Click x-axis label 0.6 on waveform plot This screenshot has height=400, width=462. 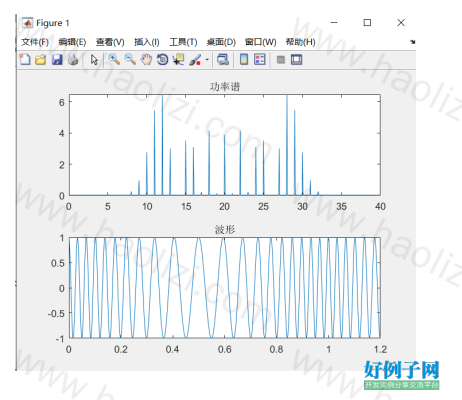tap(224, 349)
